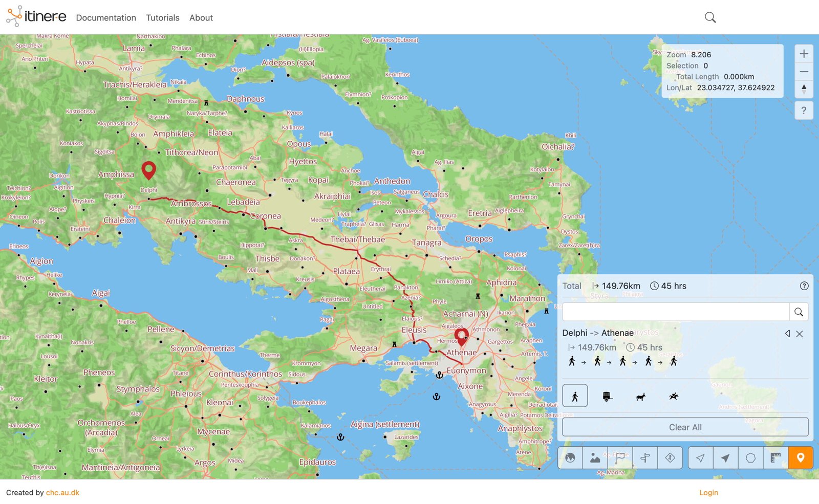Zoom in using the plus button
Screen dimensions: 819x504
804,54
